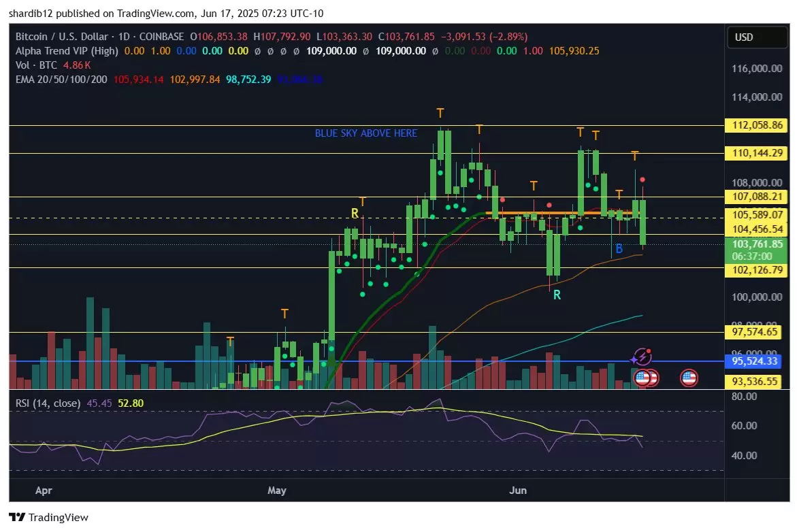Click the BLUE SKY ABOVE HERE annotation
799x532 pixels.
366,133
